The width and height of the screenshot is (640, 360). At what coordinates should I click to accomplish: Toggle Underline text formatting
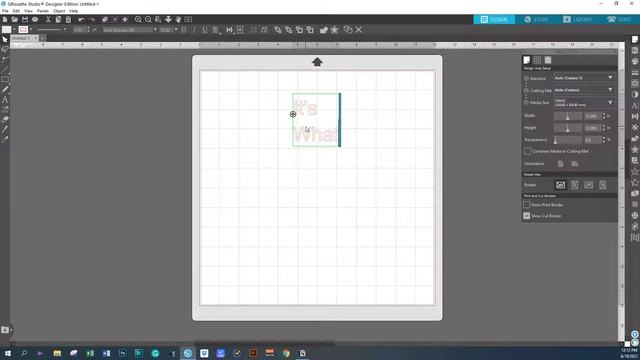click(x=204, y=30)
